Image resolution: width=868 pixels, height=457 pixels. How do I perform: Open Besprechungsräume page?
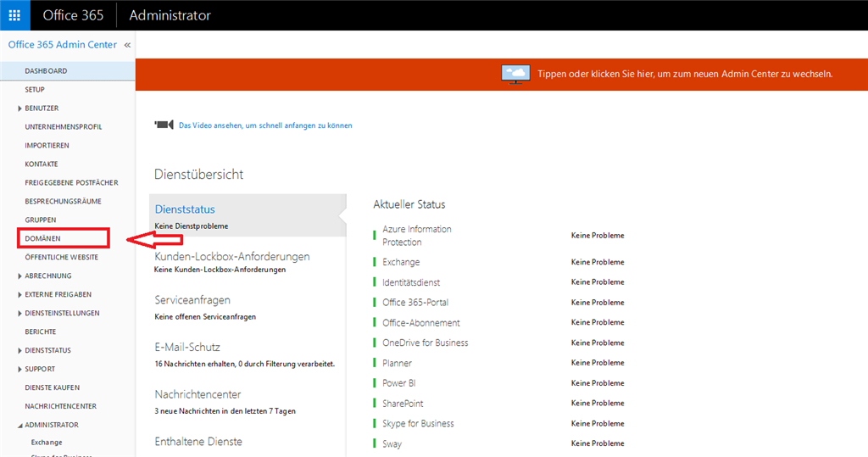63,201
